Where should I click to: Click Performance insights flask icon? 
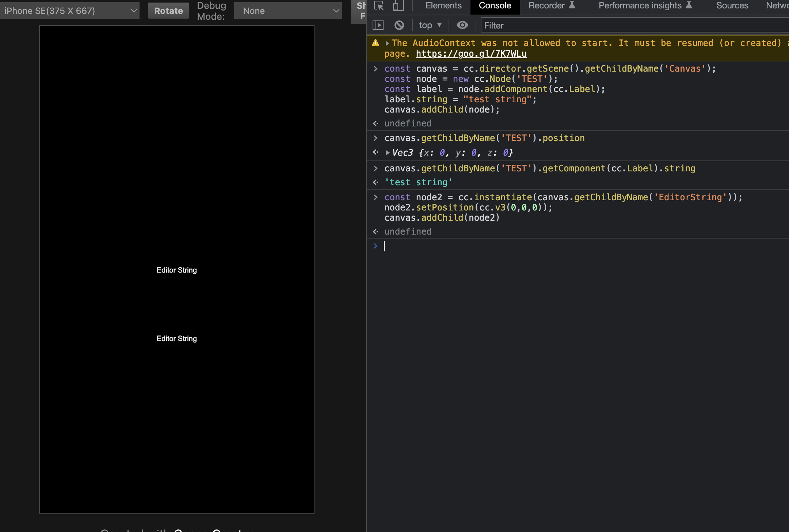click(689, 5)
